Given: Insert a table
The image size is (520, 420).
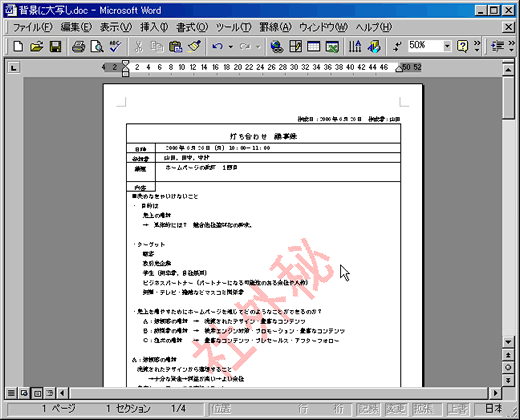Looking at the screenshot, I should tap(313, 46).
